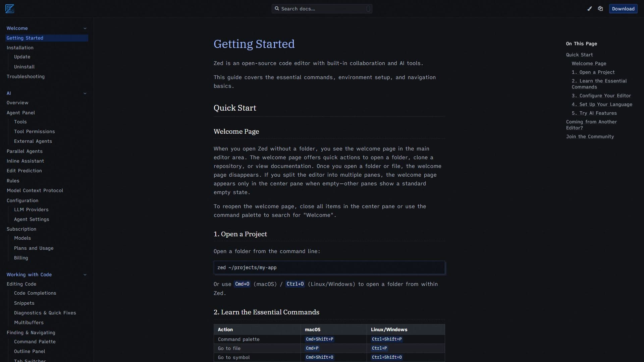
Task: Open Subscription page
Action: click(21, 229)
